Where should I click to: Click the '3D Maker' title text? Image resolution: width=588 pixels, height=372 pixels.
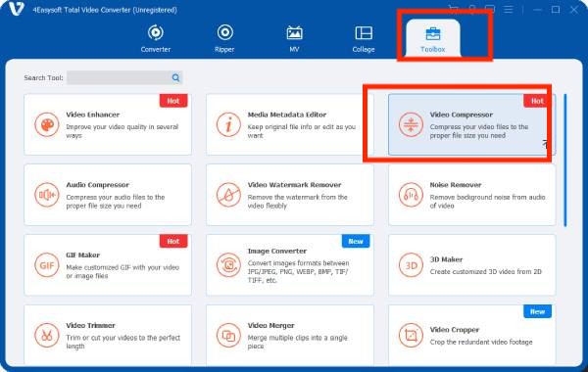click(x=446, y=259)
